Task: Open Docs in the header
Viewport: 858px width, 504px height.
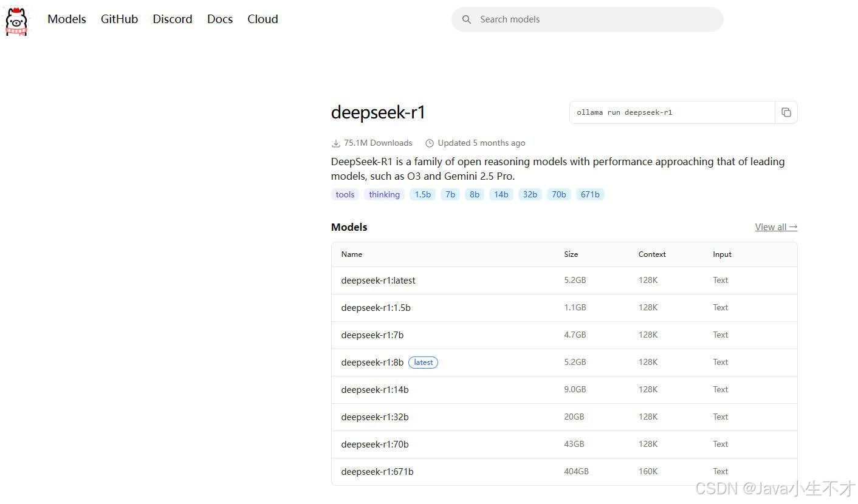Action: pos(220,19)
